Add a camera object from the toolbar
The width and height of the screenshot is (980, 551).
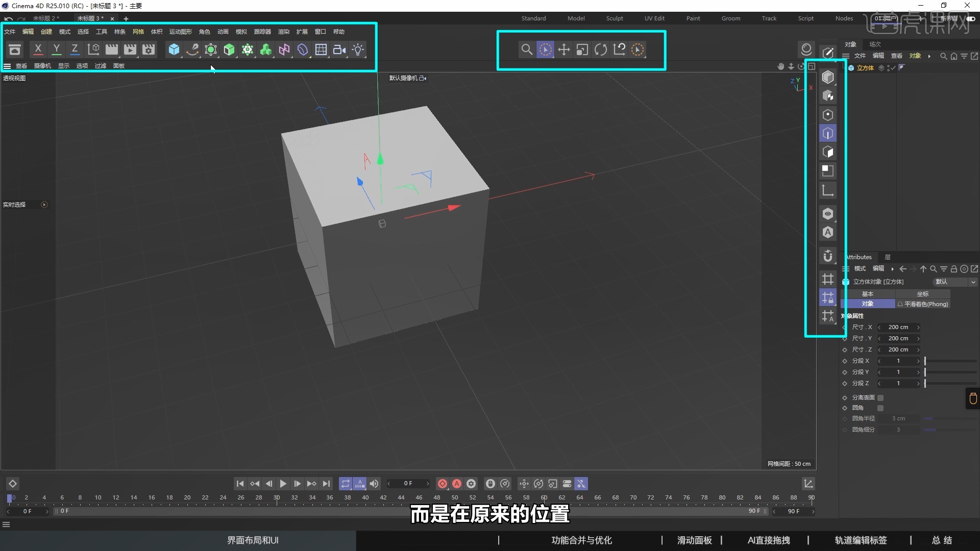[x=339, y=49]
